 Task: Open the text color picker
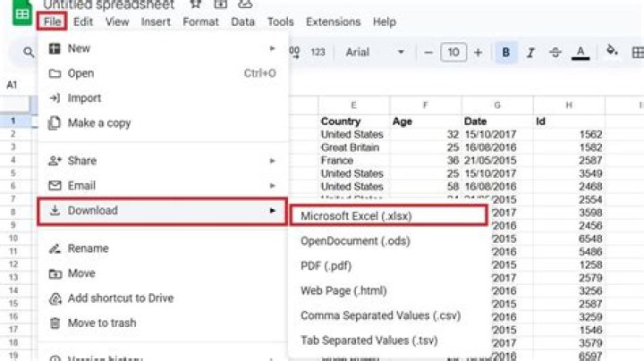[x=580, y=53]
